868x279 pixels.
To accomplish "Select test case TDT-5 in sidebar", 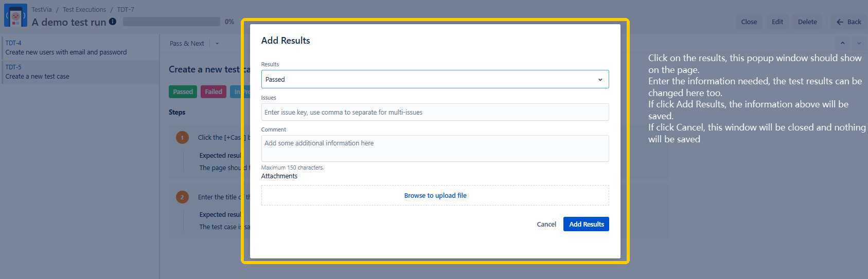I will coord(37,72).
